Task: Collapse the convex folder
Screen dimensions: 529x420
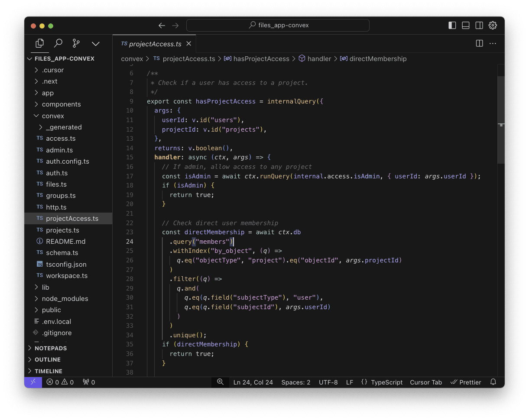Action: pos(52,116)
